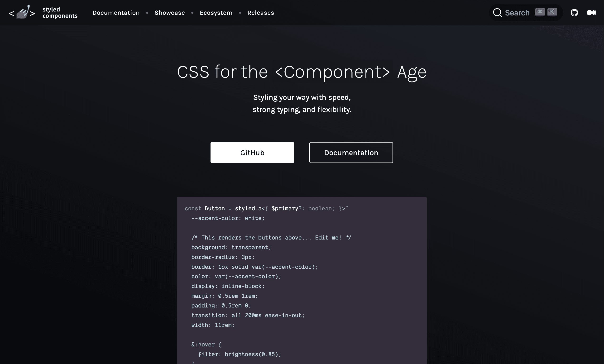
Task: Click the outlined Documentation button
Action: 351,153
